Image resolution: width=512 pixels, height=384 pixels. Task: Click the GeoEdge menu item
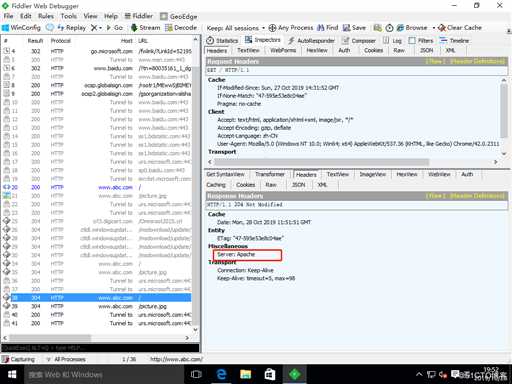(x=179, y=16)
